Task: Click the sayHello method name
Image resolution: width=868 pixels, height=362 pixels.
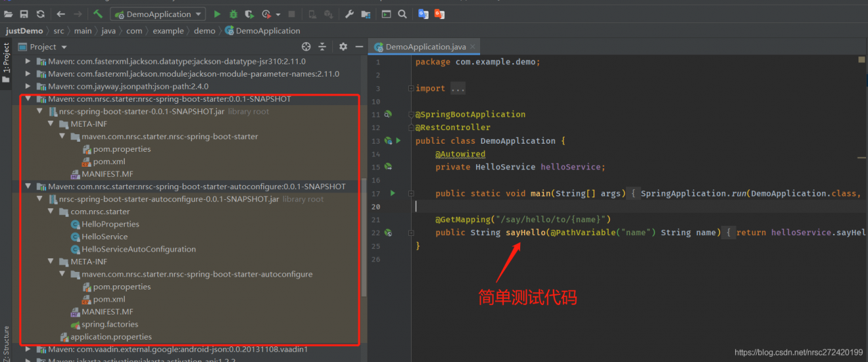Action: click(x=526, y=233)
